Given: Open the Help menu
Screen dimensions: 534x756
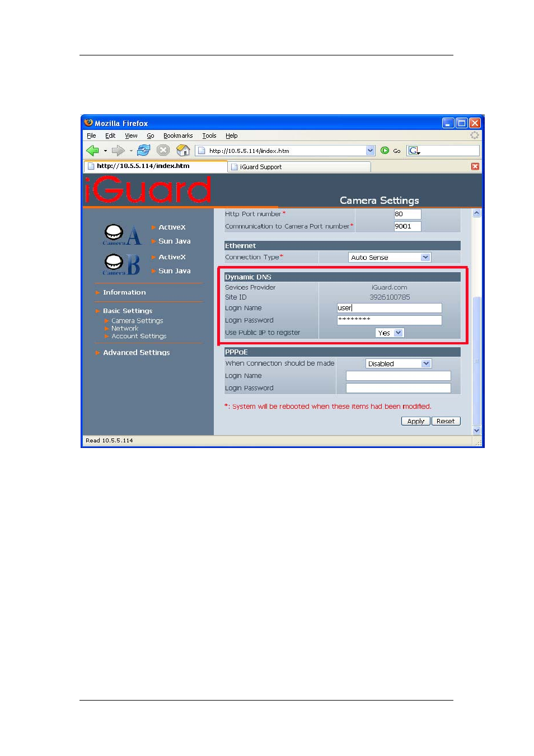Looking at the screenshot, I should coord(232,136).
